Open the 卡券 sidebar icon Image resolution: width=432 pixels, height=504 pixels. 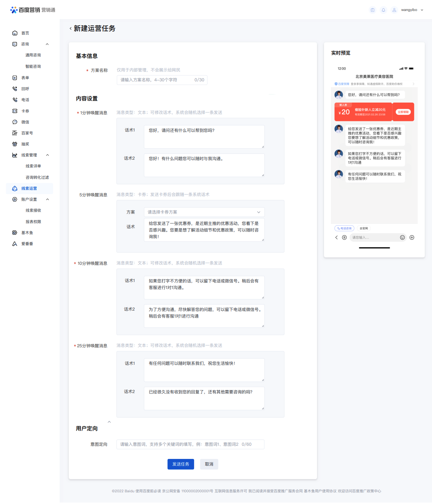click(15, 111)
